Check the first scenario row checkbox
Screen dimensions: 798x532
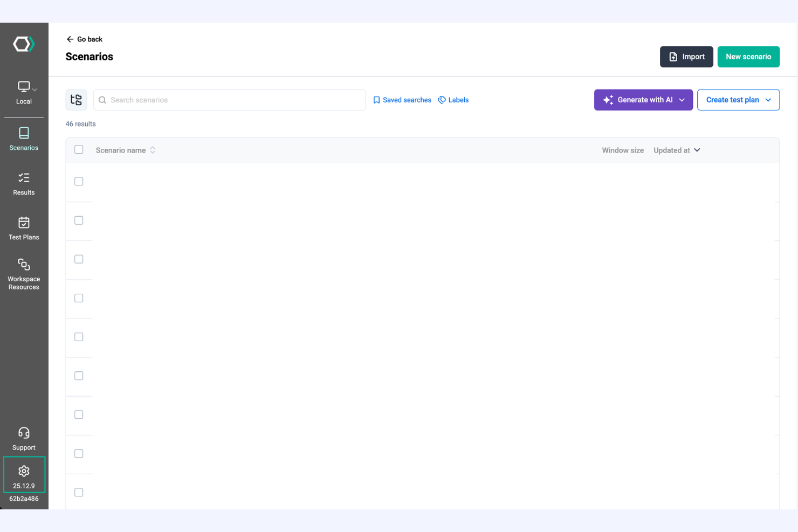[79, 182]
